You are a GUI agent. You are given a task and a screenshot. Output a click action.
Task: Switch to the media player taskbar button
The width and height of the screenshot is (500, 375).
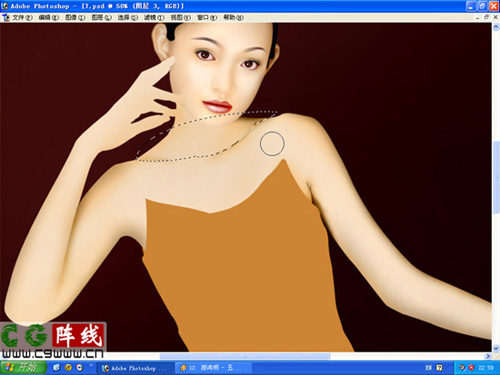213,368
